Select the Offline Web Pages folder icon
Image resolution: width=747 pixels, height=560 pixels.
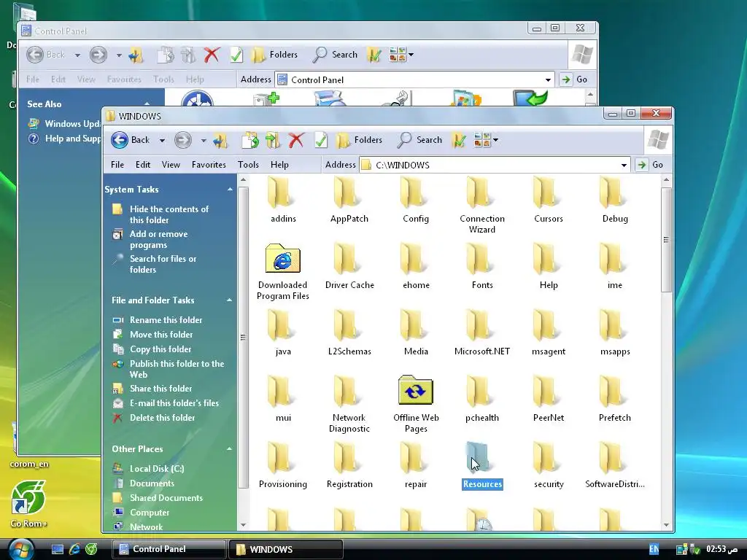tap(415, 391)
